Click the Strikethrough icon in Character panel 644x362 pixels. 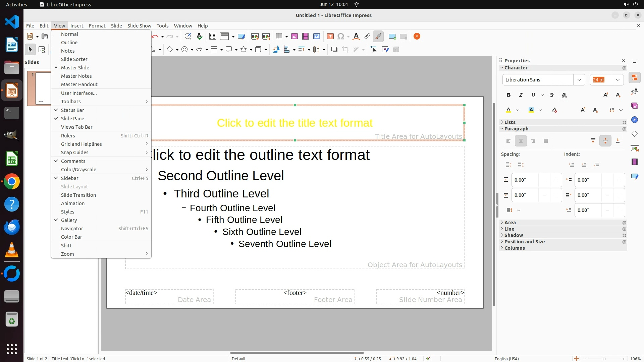(x=552, y=95)
